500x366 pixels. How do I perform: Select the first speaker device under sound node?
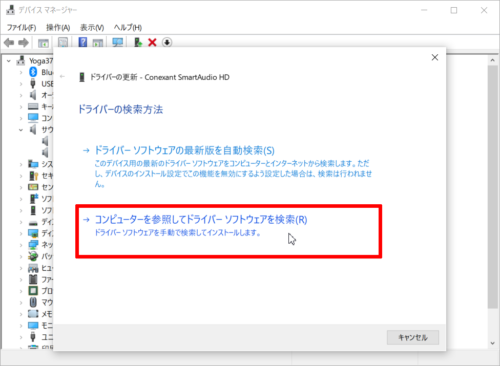point(45,141)
